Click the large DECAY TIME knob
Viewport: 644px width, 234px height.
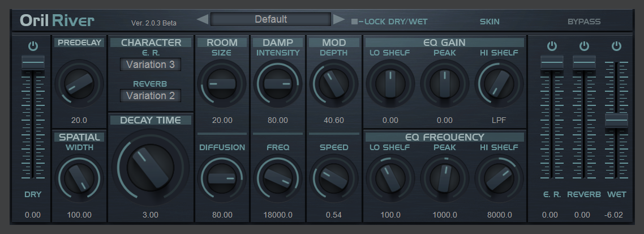151,168
